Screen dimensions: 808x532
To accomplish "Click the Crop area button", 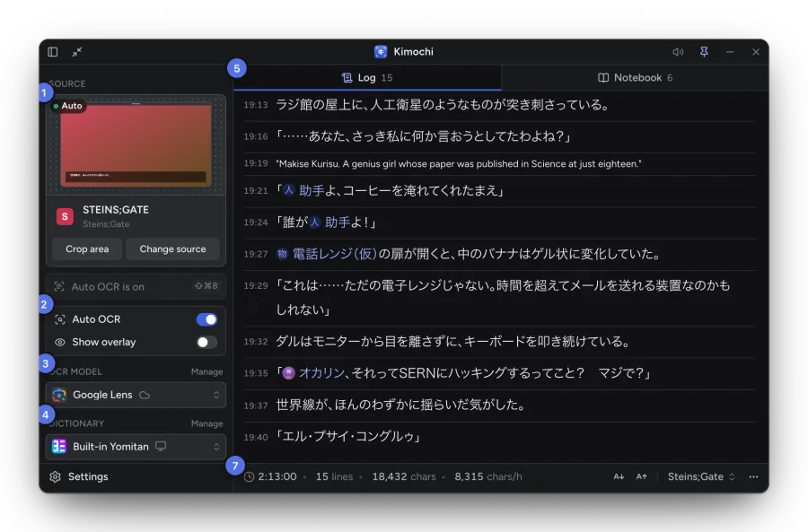I will (x=87, y=249).
